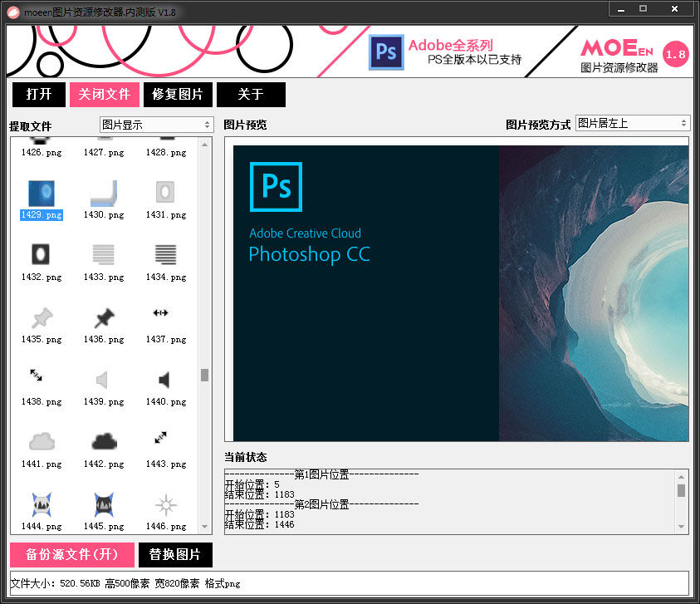Image resolution: width=700 pixels, height=604 pixels.
Task: Choose the gray lines icon 1433.png
Action: click(104, 254)
